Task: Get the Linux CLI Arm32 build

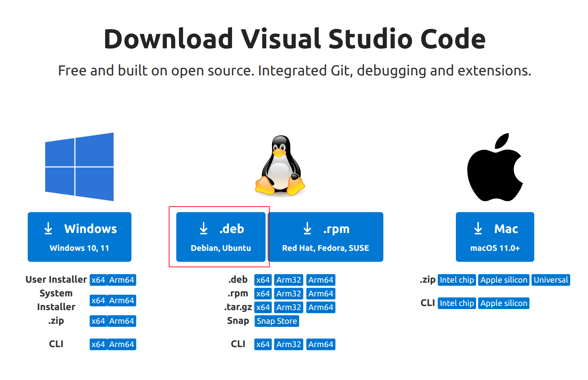Action: point(289,344)
